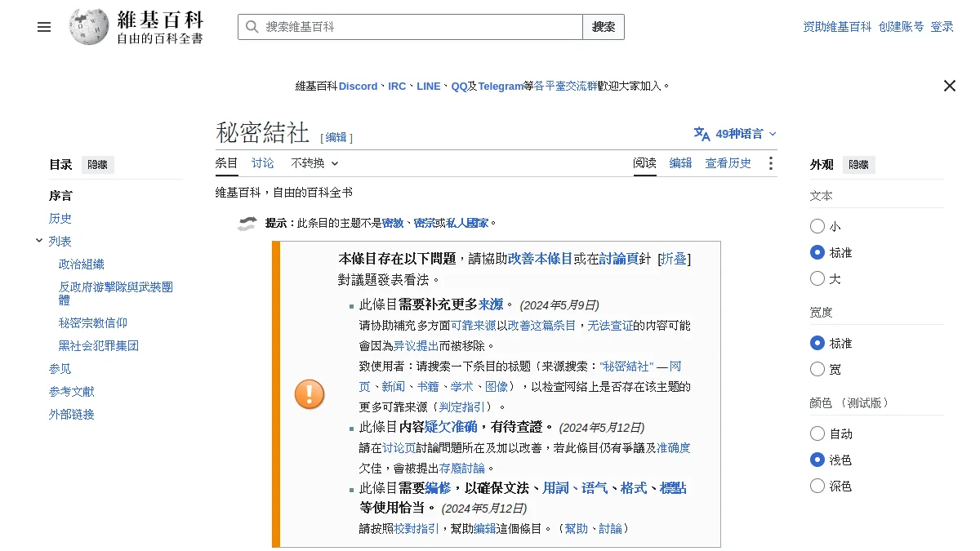980x551 pixels.
Task: Open the 查看历史 tab
Action: pyautogui.click(x=728, y=163)
